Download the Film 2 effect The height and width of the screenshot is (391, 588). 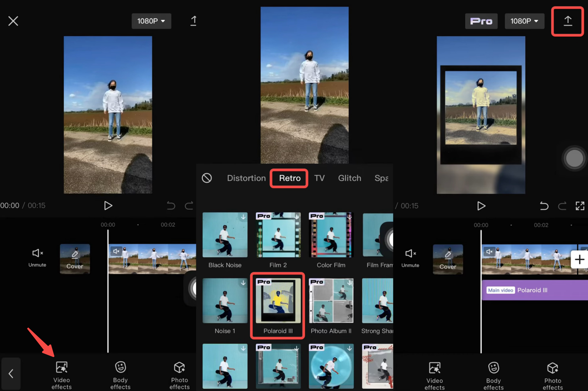pos(296,217)
